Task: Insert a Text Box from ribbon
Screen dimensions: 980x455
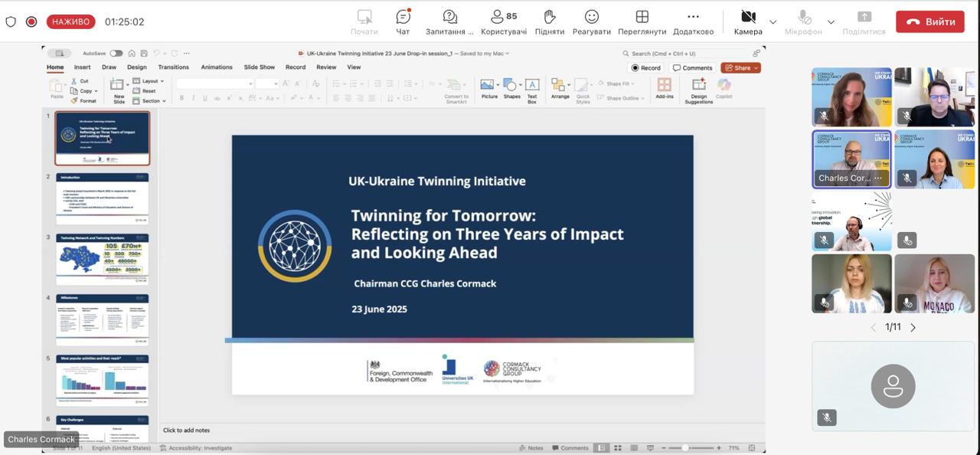Action: [x=531, y=90]
